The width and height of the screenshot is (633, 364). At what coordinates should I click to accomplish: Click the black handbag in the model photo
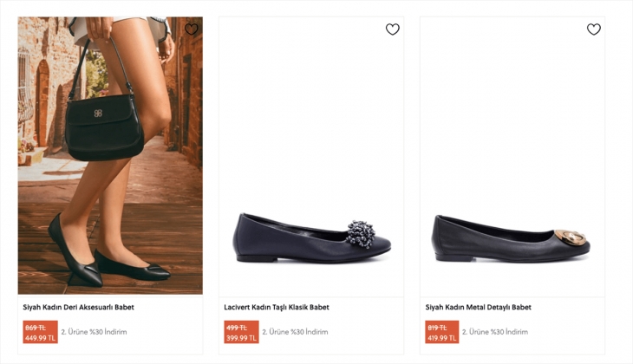click(106, 126)
